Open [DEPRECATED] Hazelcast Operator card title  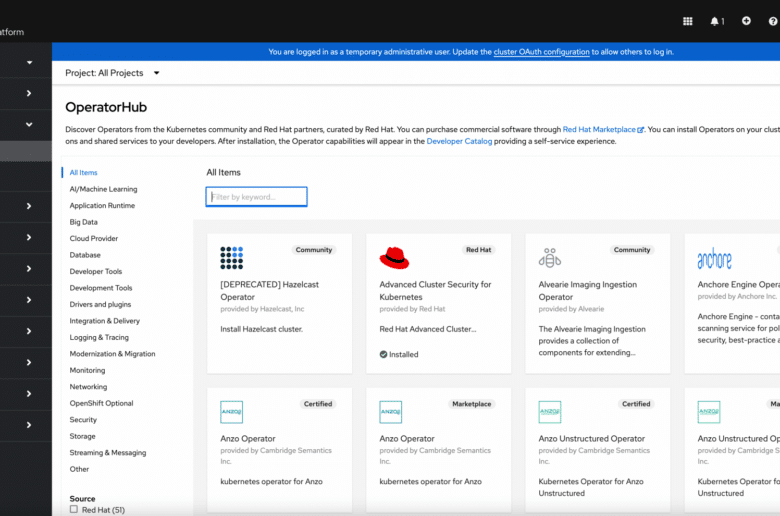point(270,291)
